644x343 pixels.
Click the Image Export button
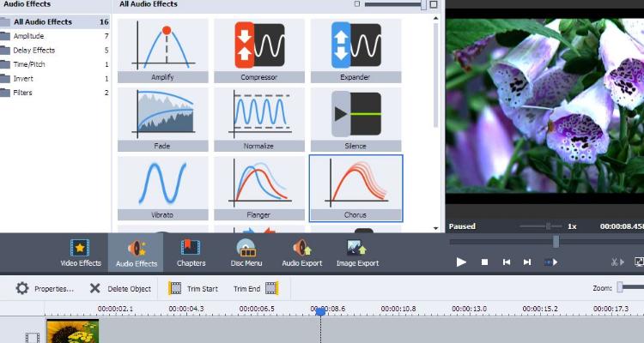(357, 253)
